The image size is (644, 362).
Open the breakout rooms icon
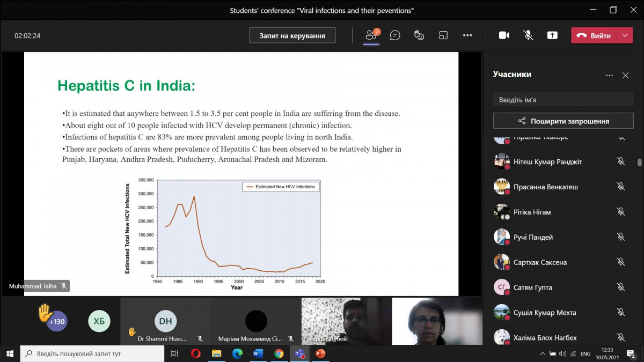(x=443, y=35)
